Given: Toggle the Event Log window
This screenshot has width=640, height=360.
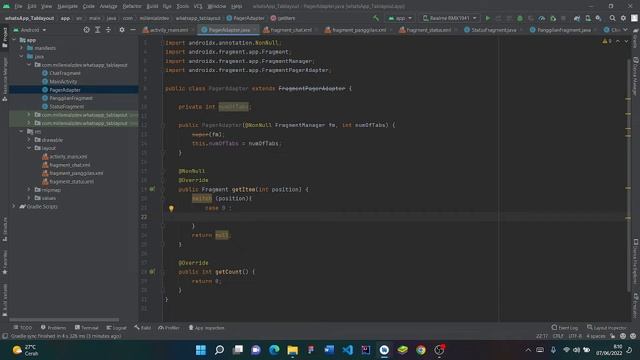Looking at the screenshot, I should (565, 328).
